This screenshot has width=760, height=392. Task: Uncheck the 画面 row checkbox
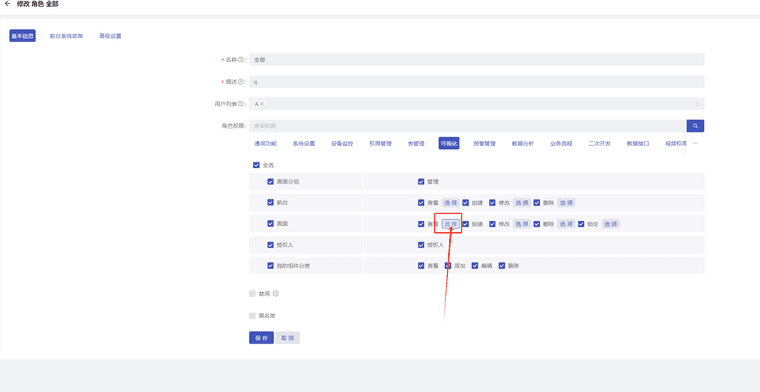pyautogui.click(x=270, y=224)
